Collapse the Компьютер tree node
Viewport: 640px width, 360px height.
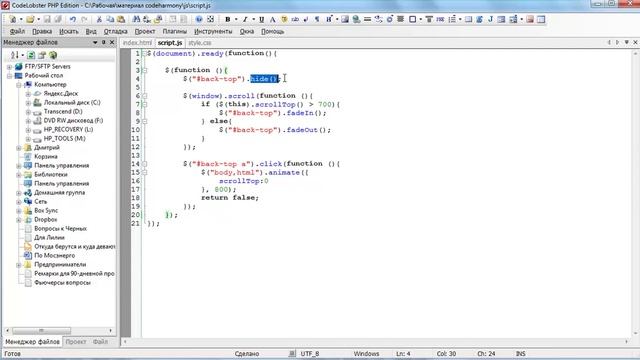pyautogui.click(x=19, y=84)
